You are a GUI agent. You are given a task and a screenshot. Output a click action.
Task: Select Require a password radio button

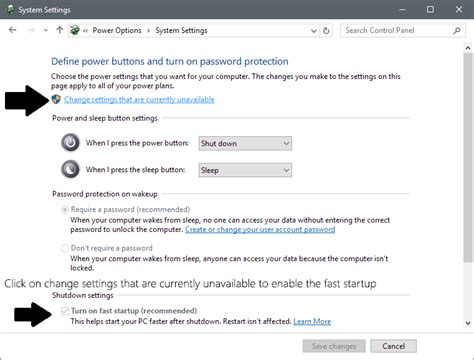(65, 210)
